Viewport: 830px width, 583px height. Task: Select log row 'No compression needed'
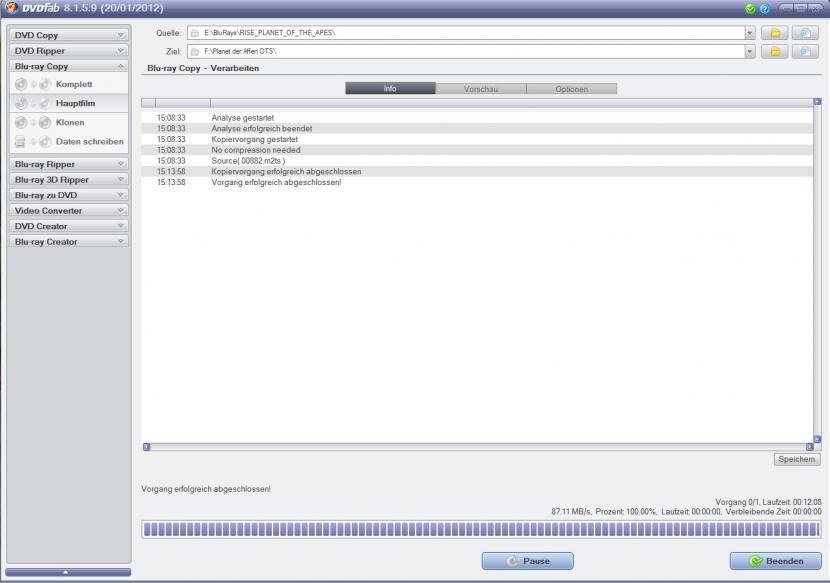(x=477, y=150)
